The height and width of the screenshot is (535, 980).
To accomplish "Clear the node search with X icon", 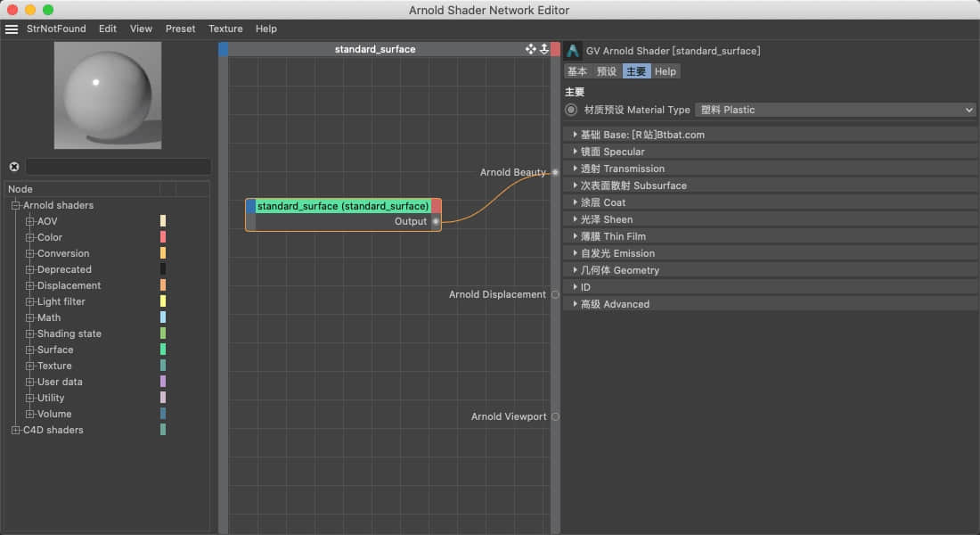I will [14, 167].
